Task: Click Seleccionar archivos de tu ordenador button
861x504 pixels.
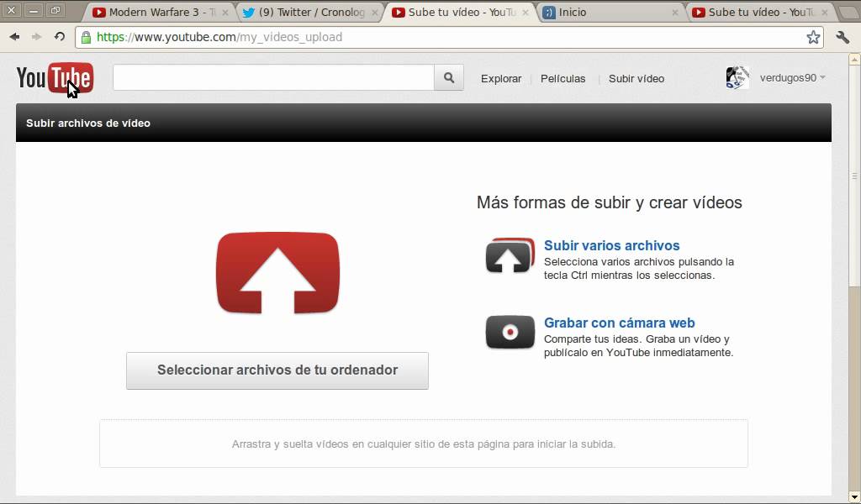Action: pos(277,370)
